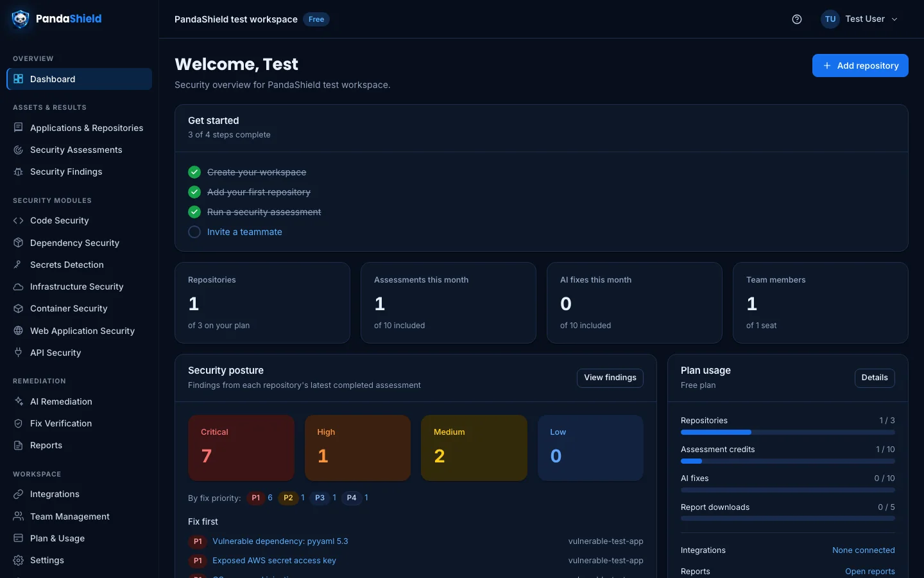The height and width of the screenshot is (578, 924).
Task: Toggle the 'Add your first repository' check
Action: (x=194, y=192)
